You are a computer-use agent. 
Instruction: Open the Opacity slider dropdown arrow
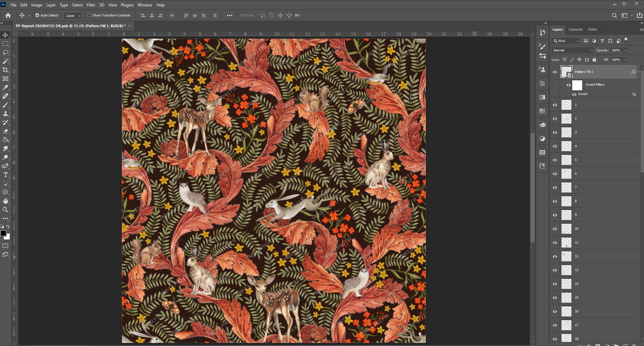pos(624,50)
